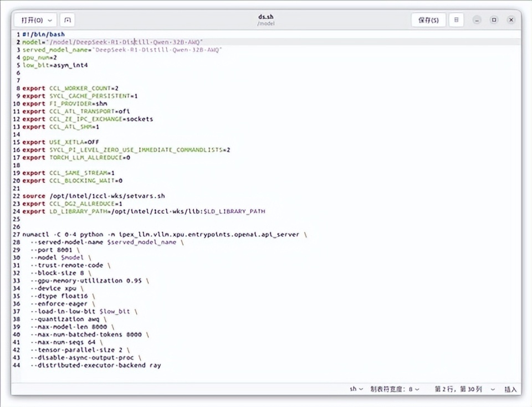This screenshot has width=532, height=407.
Task: Click export USE_XETLA=OFF line
Action: click(61, 142)
